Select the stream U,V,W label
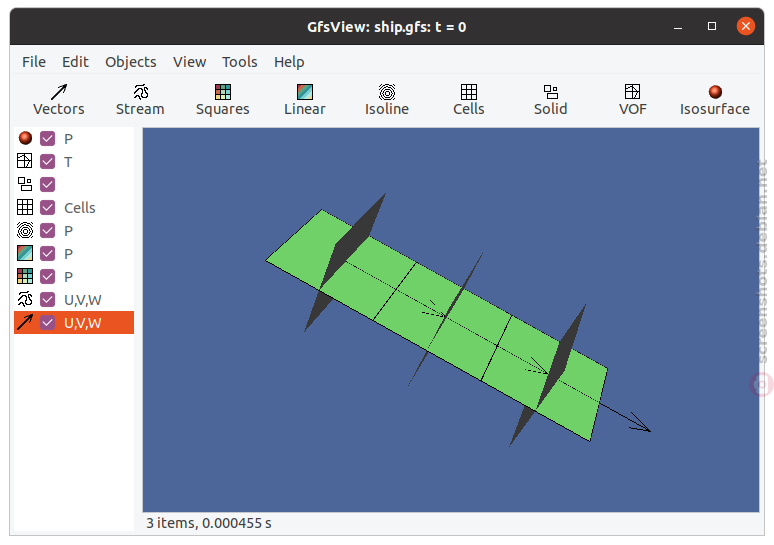 tap(82, 300)
